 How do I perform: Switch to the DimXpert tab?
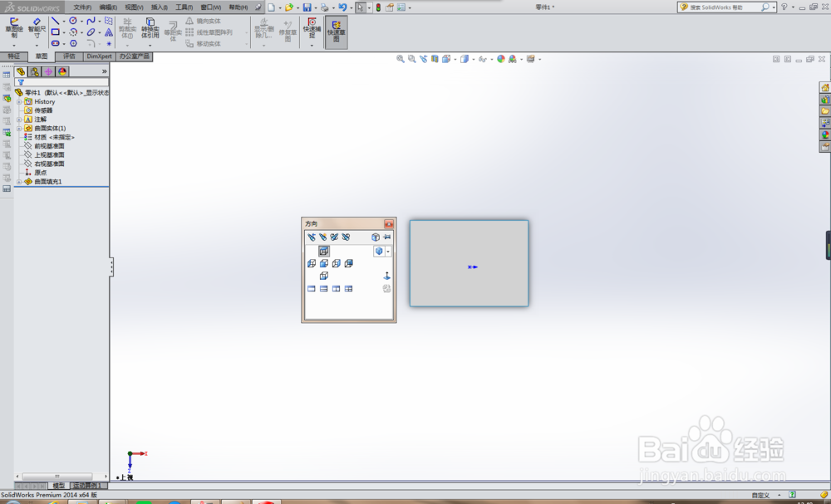(x=100, y=56)
